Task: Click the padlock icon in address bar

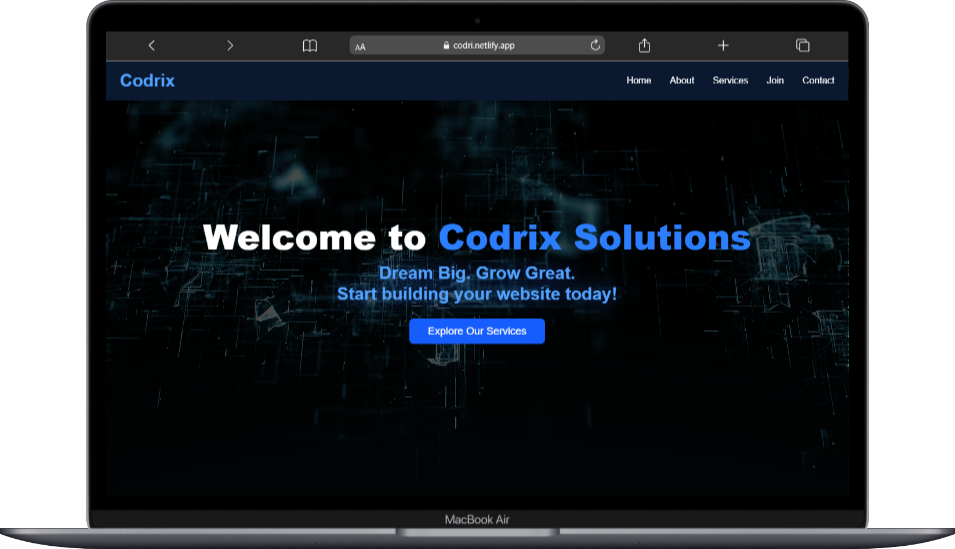Action: click(x=447, y=46)
